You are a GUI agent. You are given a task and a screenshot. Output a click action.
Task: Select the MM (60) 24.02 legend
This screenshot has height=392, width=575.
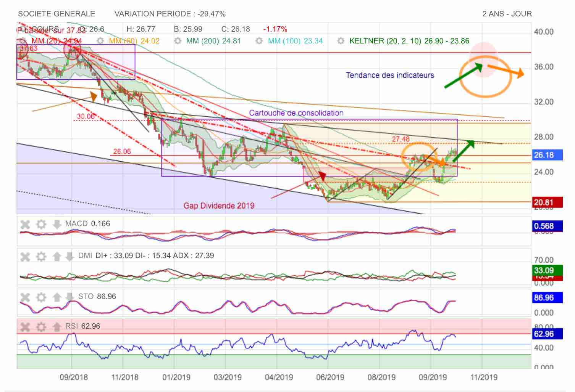coord(134,41)
